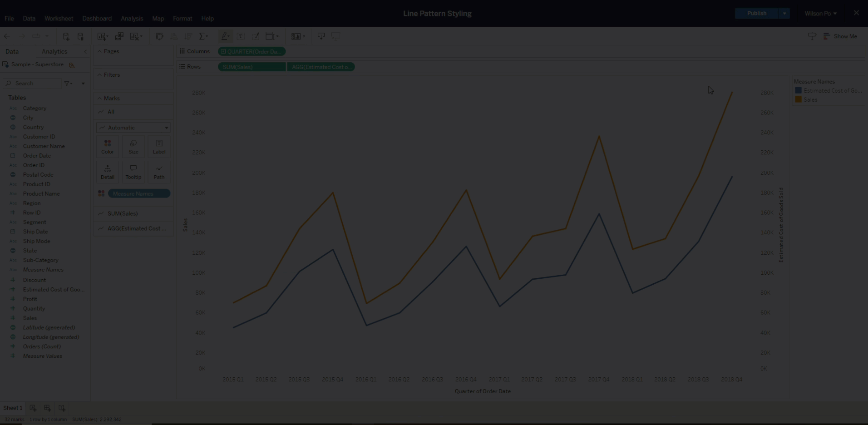Click the New Data Source icon
The width and height of the screenshot is (868, 425).
click(x=66, y=36)
